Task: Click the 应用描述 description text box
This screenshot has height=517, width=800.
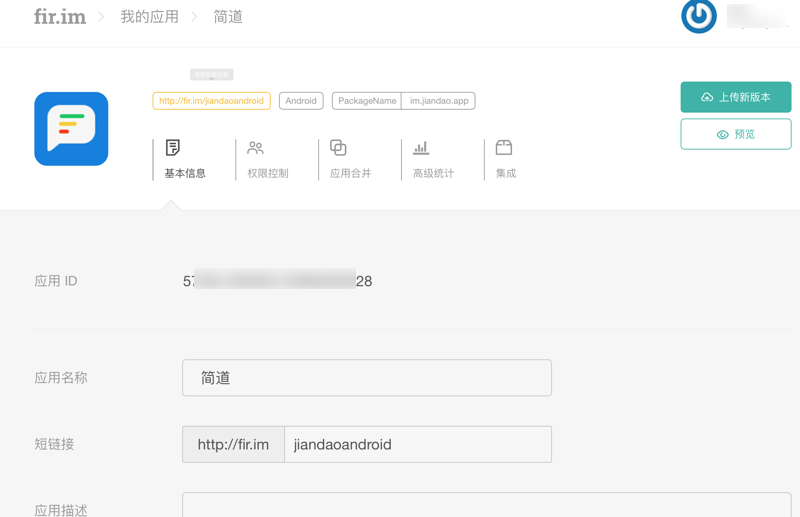Action: 486,505
